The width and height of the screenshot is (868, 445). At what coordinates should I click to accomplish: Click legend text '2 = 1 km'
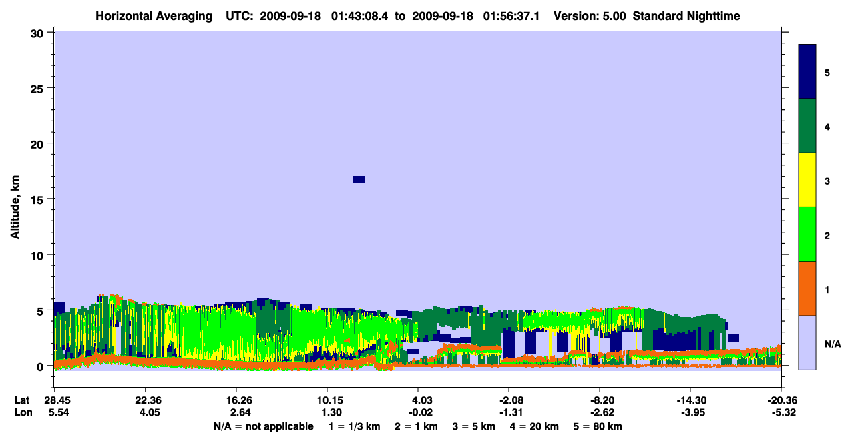417,426
